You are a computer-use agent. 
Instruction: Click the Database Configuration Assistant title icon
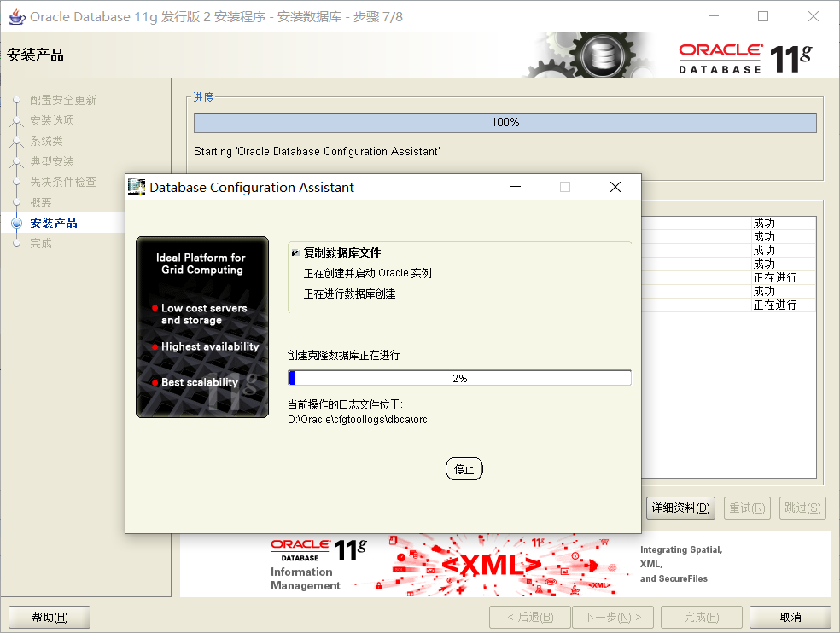(137, 187)
